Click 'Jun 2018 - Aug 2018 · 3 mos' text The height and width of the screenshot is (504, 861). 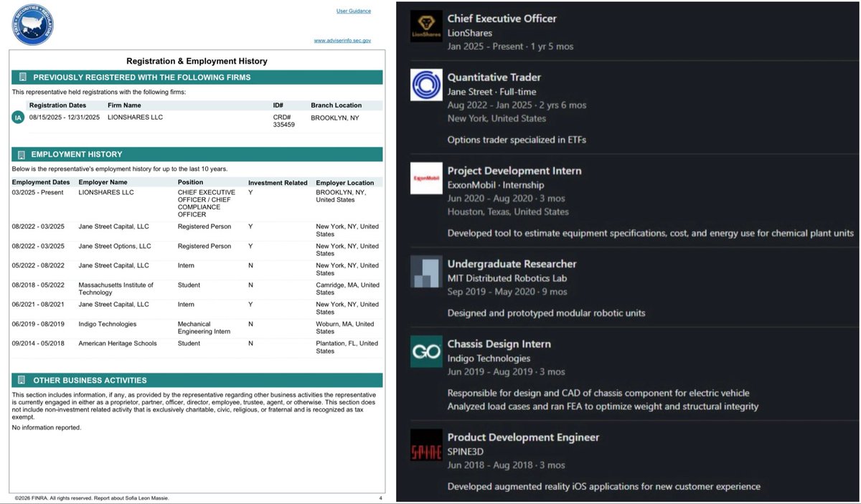tap(506, 465)
